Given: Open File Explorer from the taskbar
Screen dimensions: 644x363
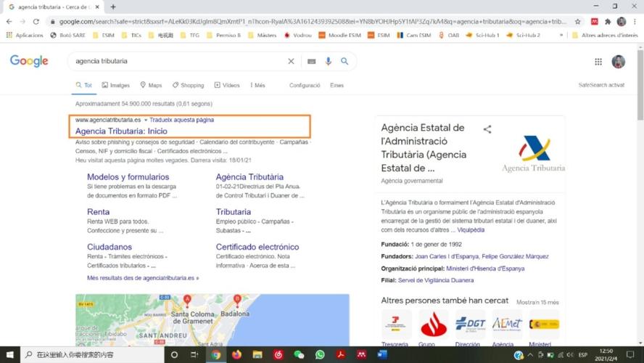Looking at the screenshot, I should [x=257, y=354].
